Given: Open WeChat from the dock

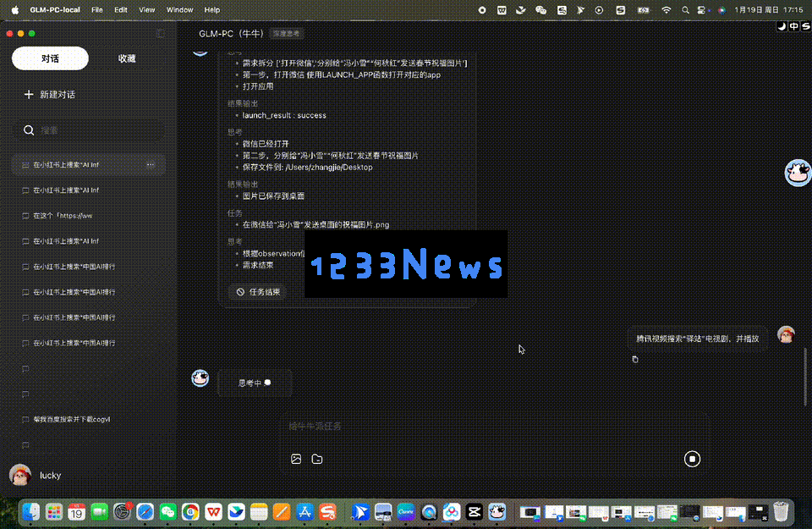Looking at the screenshot, I should (x=167, y=512).
